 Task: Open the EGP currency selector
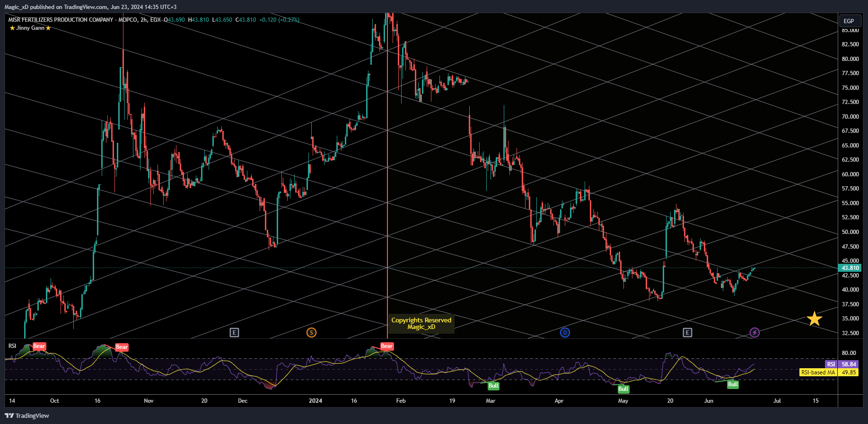849,21
